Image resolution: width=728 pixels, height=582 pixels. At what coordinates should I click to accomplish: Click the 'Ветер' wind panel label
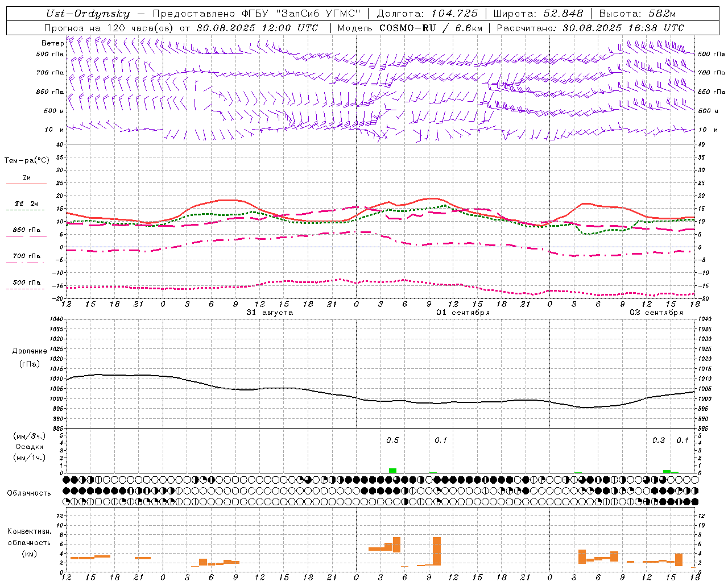pyautogui.click(x=52, y=43)
